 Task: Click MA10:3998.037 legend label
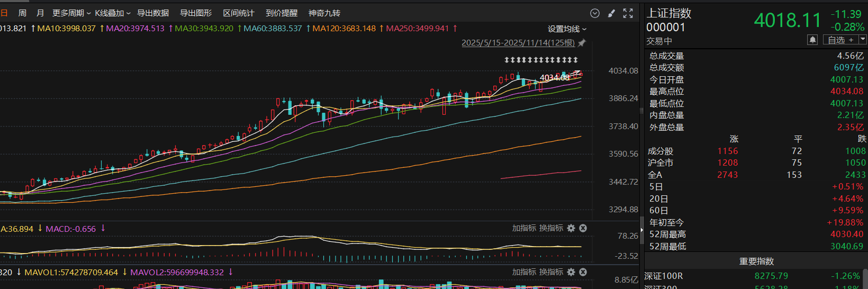pos(66,29)
